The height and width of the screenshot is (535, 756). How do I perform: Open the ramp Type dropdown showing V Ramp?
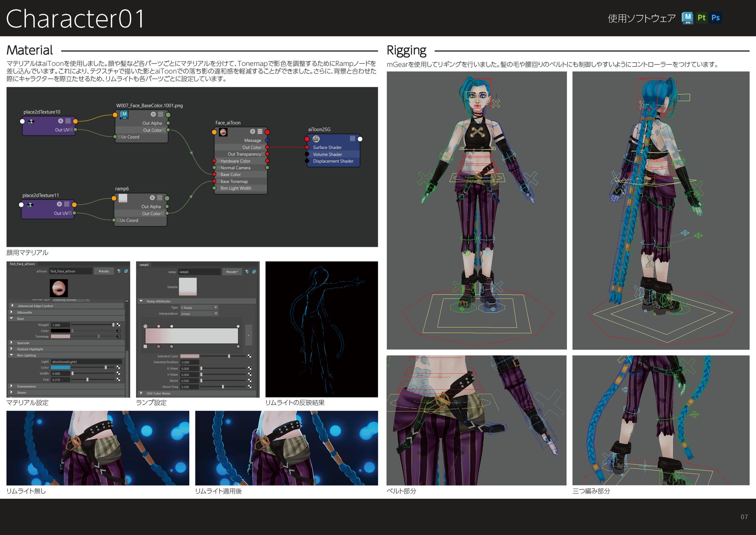click(x=199, y=307)
